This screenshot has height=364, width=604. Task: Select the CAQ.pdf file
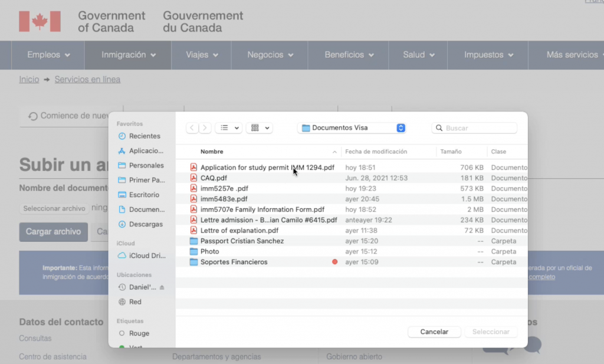tap(214, 178)
